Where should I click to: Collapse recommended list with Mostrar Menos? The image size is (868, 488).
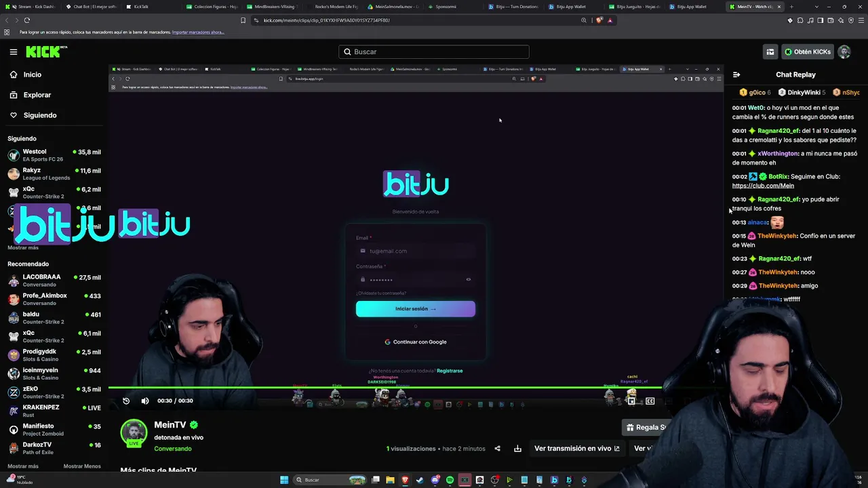(x=82, y=466)
